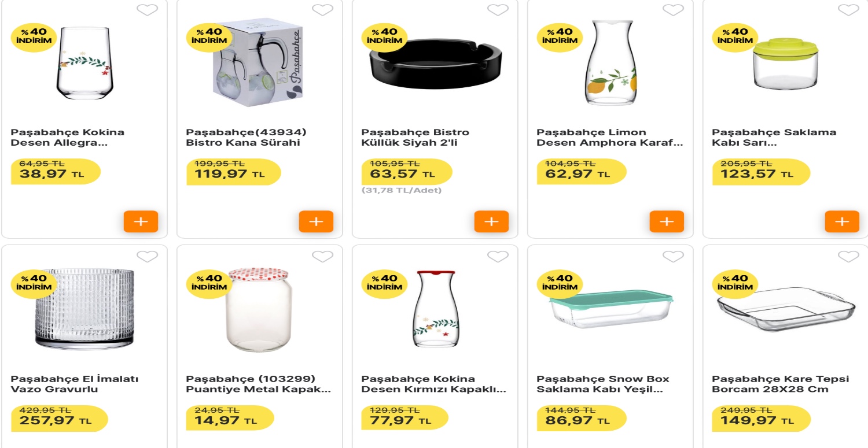This screenshot has width=868, height=448.
Task: Add Kokina Desen Allegra to cart
Action: [141, 221]
